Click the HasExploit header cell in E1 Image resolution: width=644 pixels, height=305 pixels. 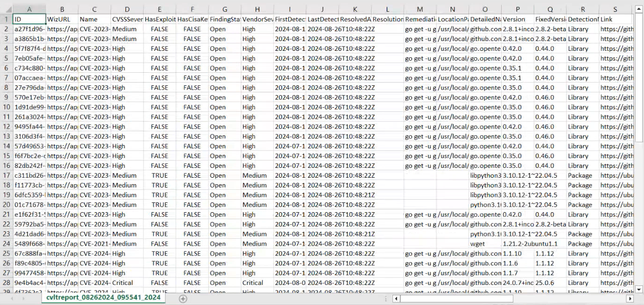coord(160,19)
